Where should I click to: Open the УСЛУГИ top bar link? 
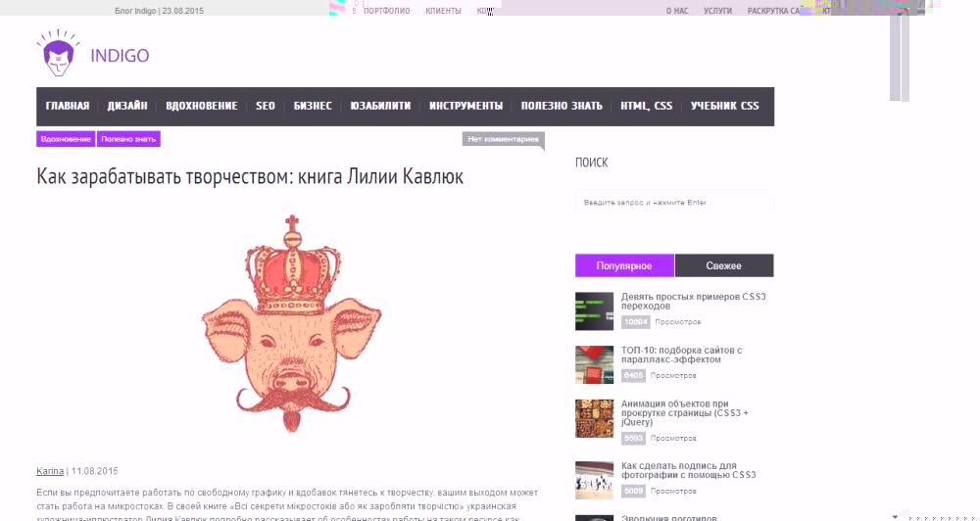coord(717,11)
